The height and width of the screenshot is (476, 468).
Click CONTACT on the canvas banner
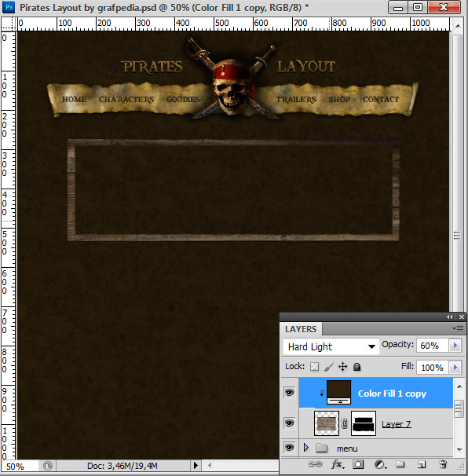click(381, 99)
